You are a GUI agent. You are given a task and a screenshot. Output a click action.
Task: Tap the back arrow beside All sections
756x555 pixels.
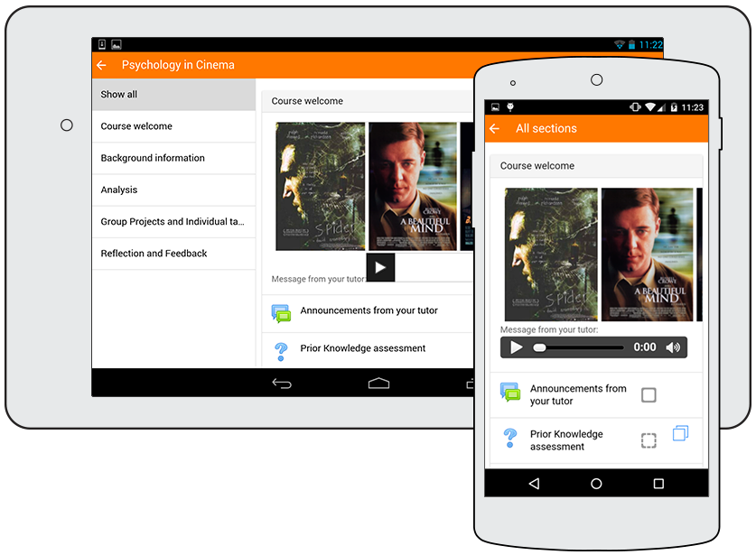[x=494, y=129]
